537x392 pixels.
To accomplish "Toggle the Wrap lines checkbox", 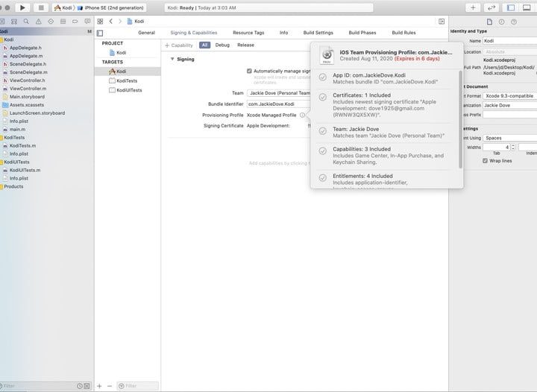I will point(485,160).
